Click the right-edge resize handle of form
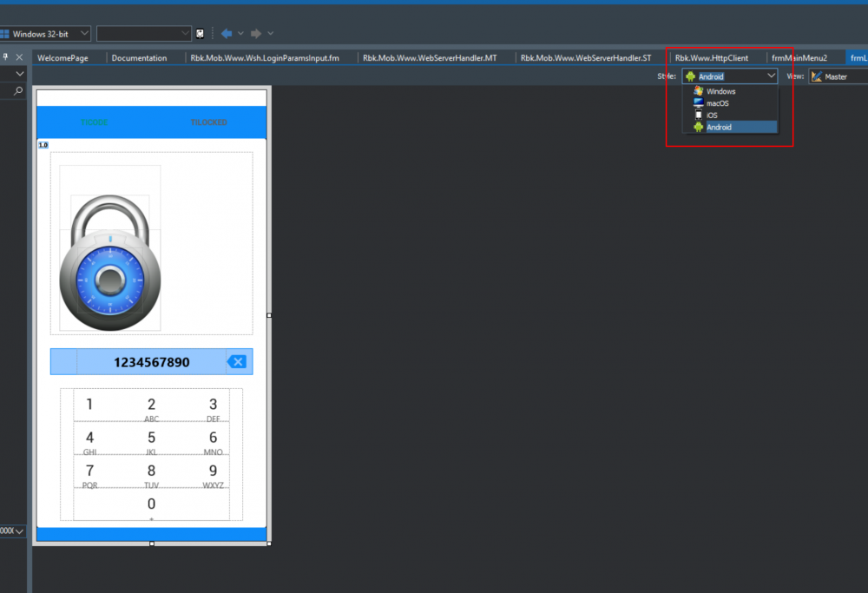This screenshot has height=593, width=868. 269,315
